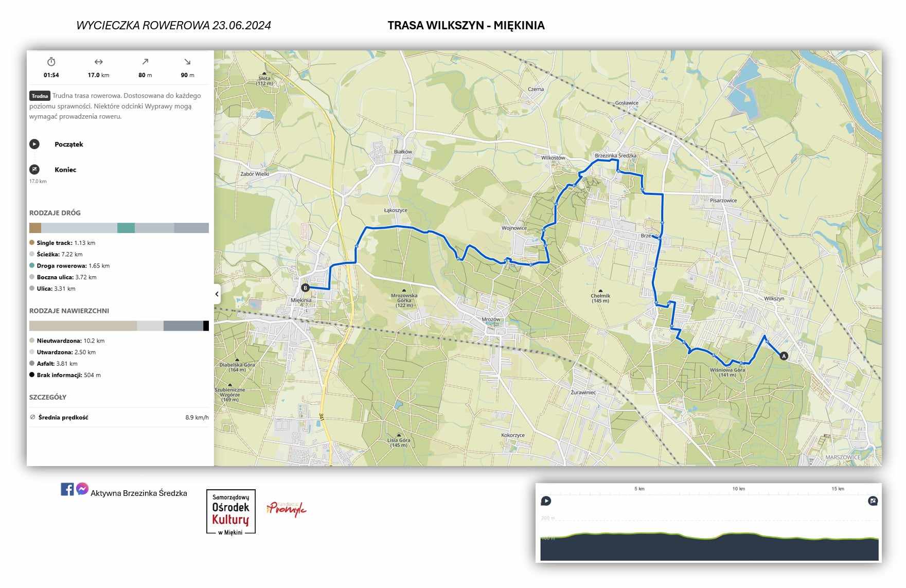Click the Początek start play icon

pyautogui.click(x=34, y=144)
